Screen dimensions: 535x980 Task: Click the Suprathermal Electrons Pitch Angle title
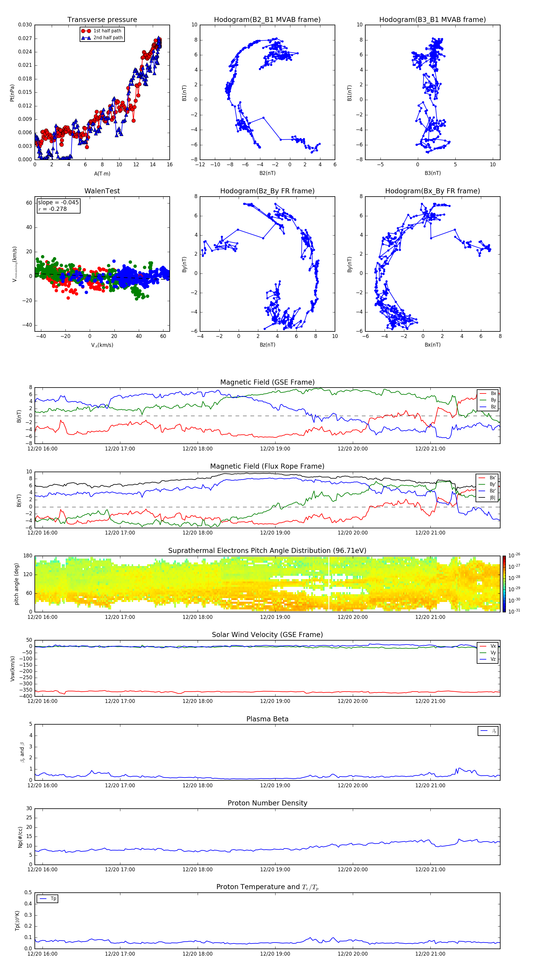[x=267, y=551]
